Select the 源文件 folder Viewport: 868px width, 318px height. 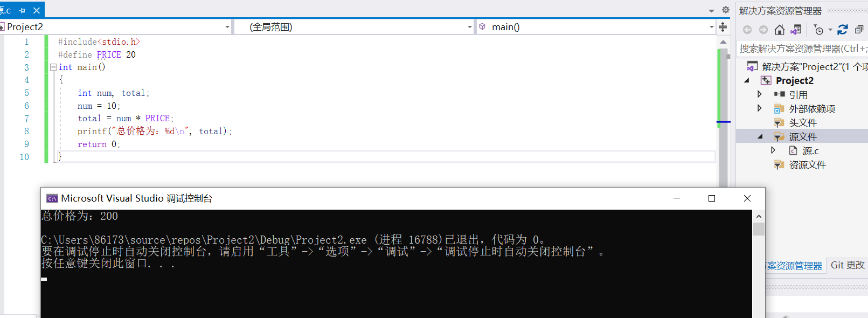point(803,137)
